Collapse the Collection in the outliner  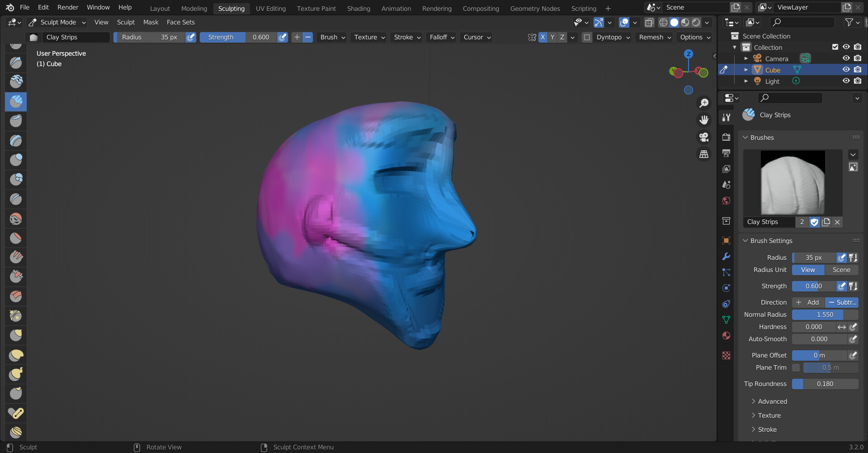tap(735, 47)
